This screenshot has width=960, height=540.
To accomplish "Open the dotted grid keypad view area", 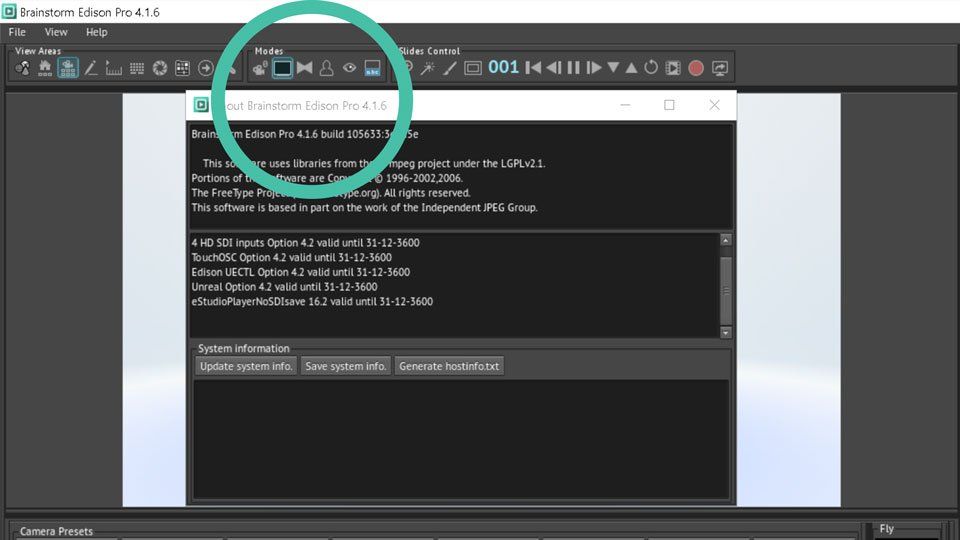I will click(x=137, y=68).
